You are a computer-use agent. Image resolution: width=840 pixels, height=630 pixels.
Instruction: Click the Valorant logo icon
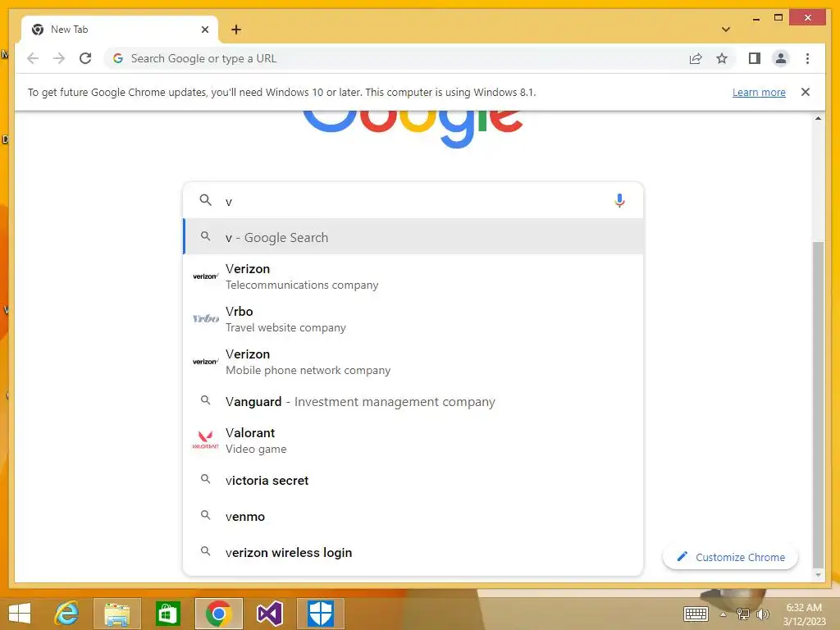[x=205, y=440]
